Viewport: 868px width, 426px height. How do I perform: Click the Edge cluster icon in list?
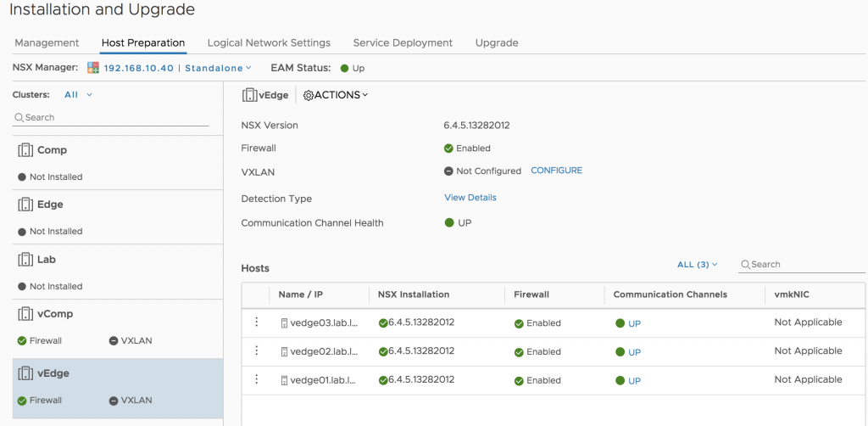pos(25,205)
